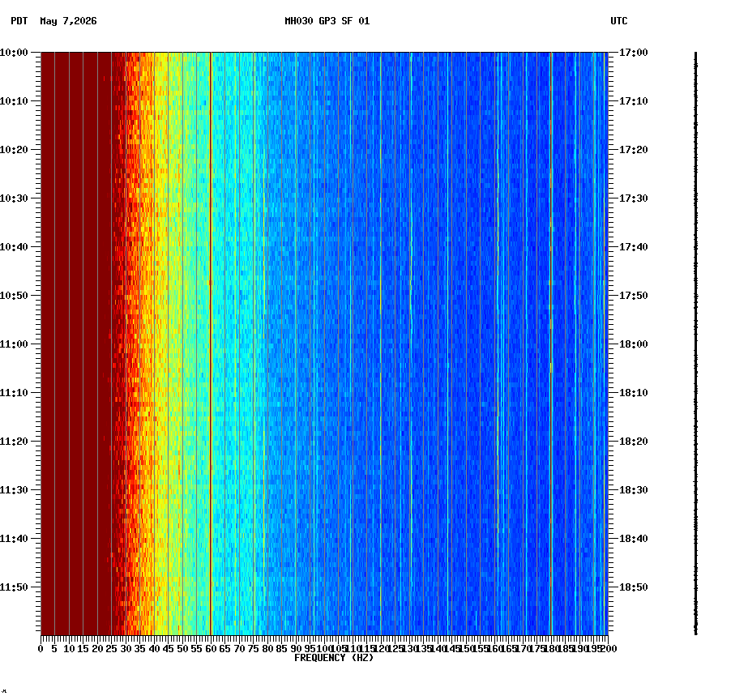Click the 45 Hz frequency tick label
The image size is (731, 700).
click(x=169, y=649)
